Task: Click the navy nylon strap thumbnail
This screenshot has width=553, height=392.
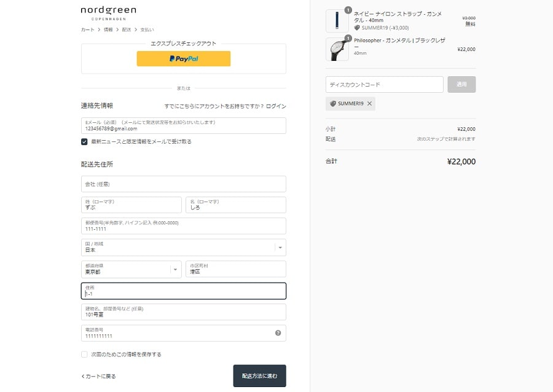Action: (x=337, y=21)
